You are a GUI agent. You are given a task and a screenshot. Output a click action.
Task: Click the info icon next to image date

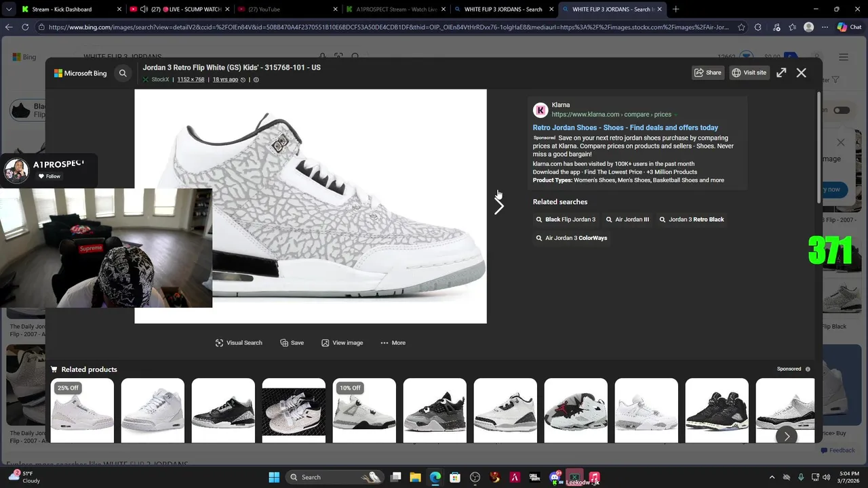[x=256, y=79]
